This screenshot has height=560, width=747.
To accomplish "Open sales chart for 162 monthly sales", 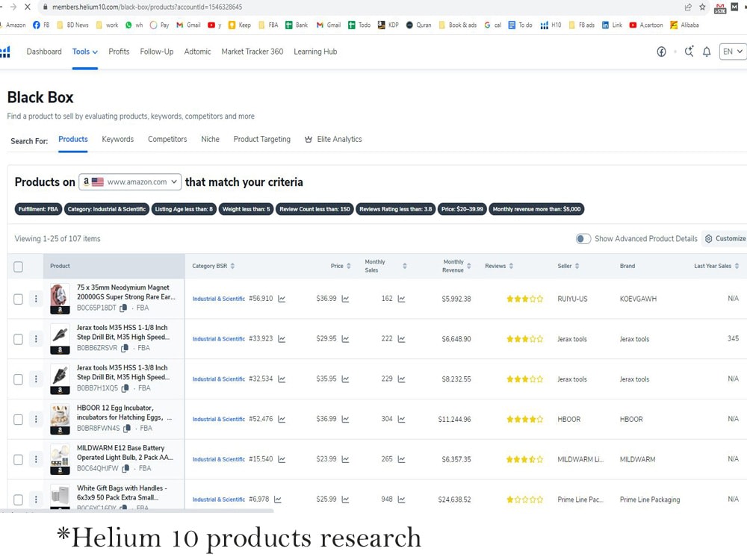I will click(x=402, y=299).
